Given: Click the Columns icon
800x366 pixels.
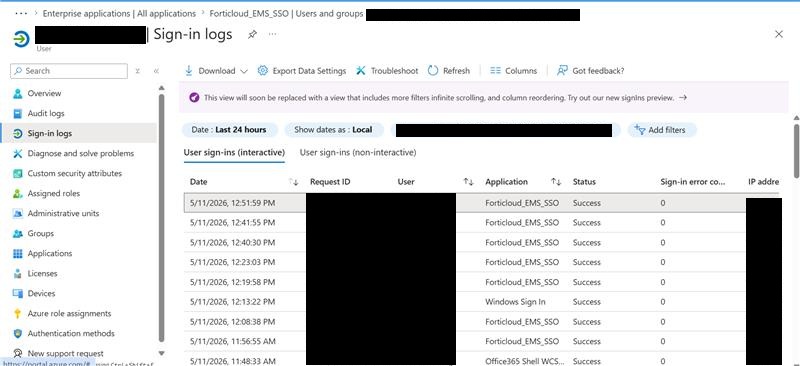Looking at the screenshot, I should pyautogui.click(x=495, y=71).
